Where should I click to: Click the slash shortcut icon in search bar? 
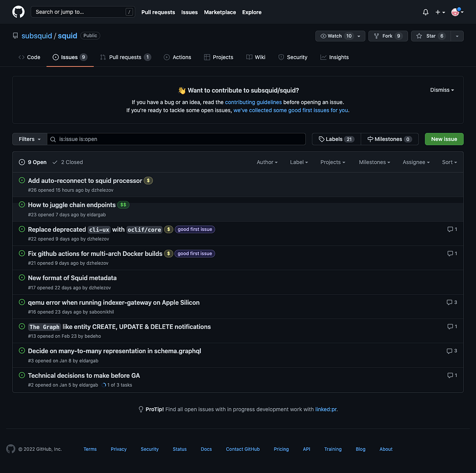pyautogui.click(x=129, y=12)
